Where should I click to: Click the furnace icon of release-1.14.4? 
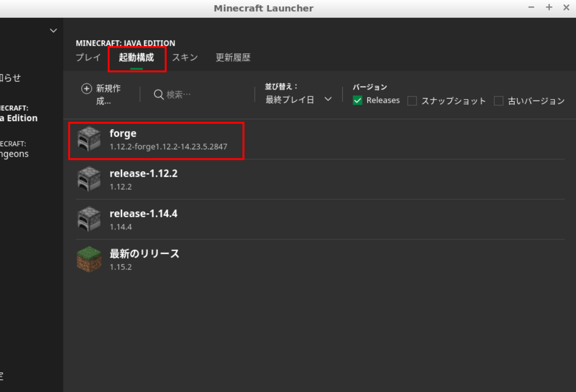(x=89, y=219)
